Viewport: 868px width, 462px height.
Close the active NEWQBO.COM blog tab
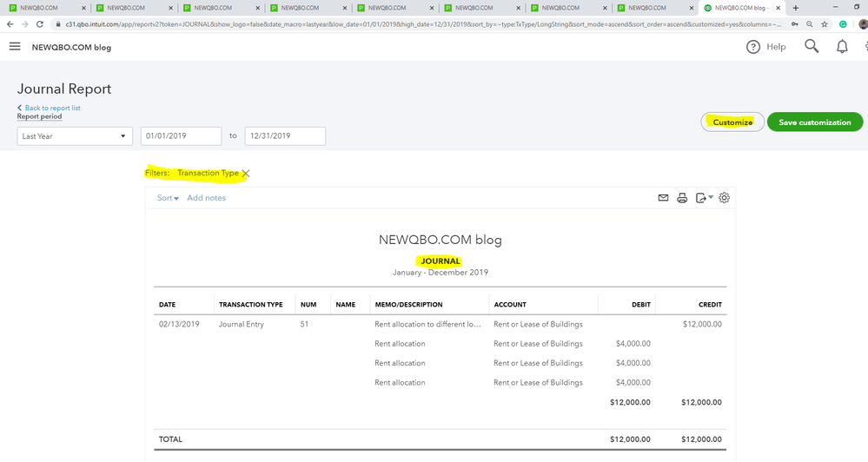pos(779,8)
